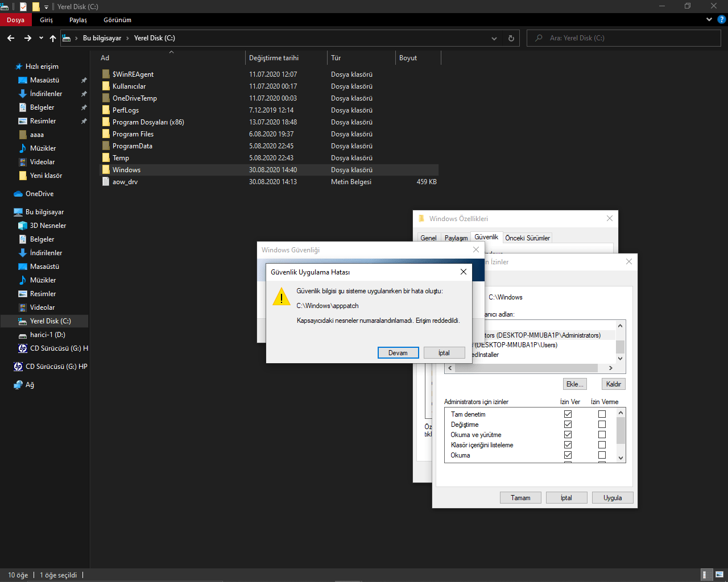The height and width of the screenshot is (582, 728).
Task: Click İptal in Güvenlik Uygulama Hatası dialog
Action: (444, 353)
